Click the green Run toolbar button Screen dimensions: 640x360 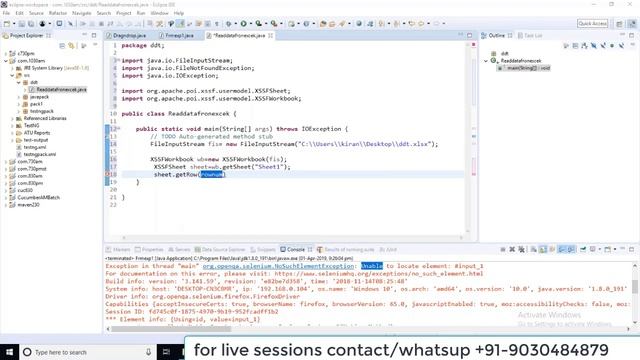click(x=244, y=24)
